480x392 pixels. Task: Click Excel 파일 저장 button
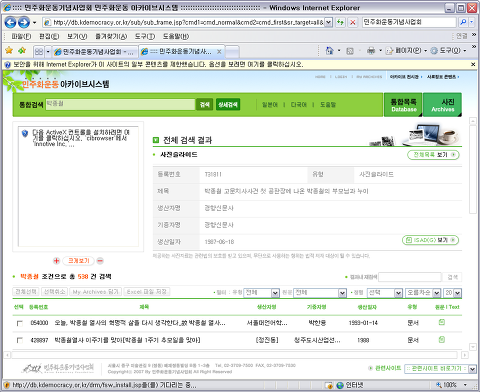[147, 292]
